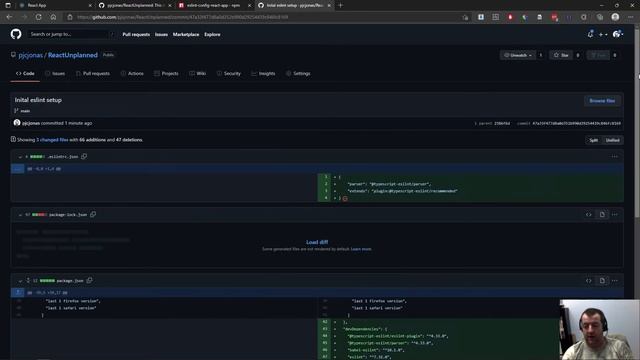This screenshot has height=360, width=640.
Task: View the package-lock.json file icon
Action: coord(602,214)
